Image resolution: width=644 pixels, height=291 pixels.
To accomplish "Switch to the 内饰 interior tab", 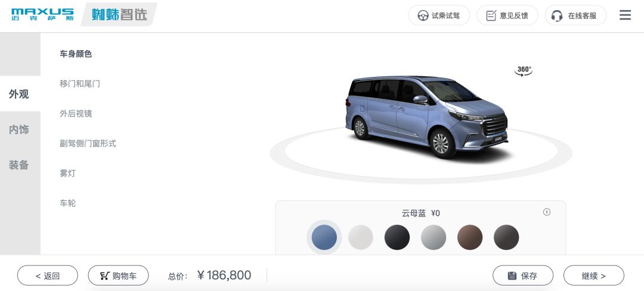I will click(19, 130).
